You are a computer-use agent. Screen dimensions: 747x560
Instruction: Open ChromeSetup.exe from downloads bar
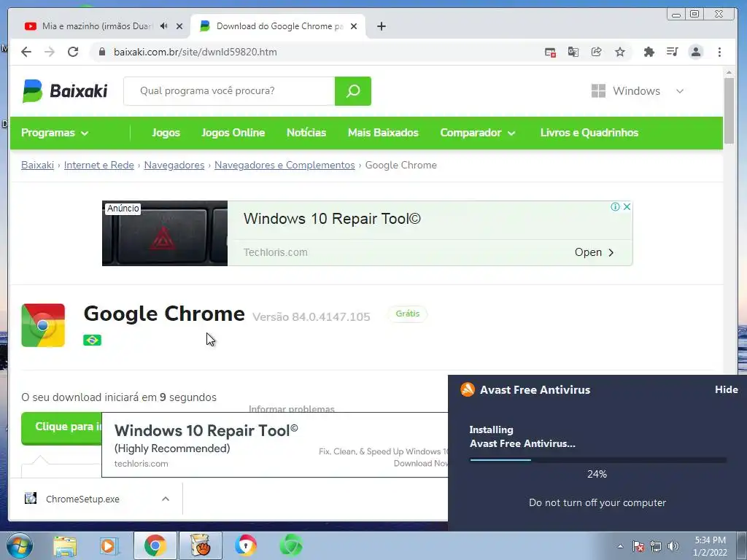tap(82, 499)
